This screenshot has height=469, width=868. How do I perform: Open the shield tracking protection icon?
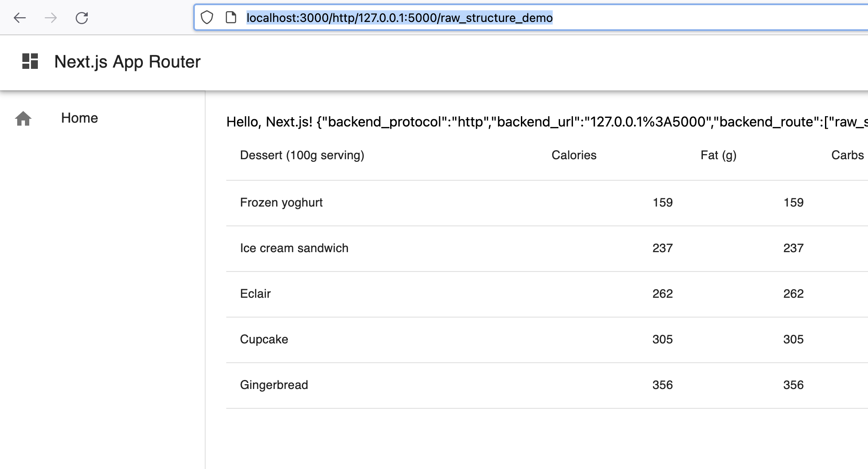pyautogui.click(x=207, y=18)
